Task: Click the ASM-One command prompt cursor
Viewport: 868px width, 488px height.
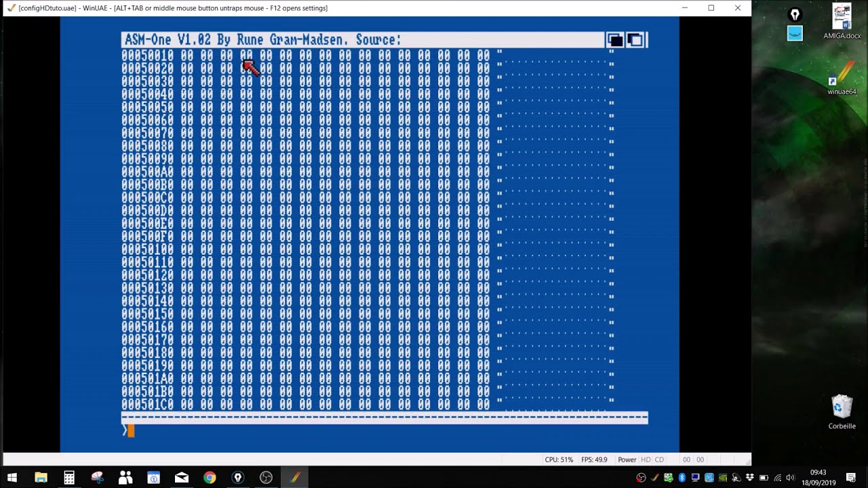Action: (x=131, y=430)
